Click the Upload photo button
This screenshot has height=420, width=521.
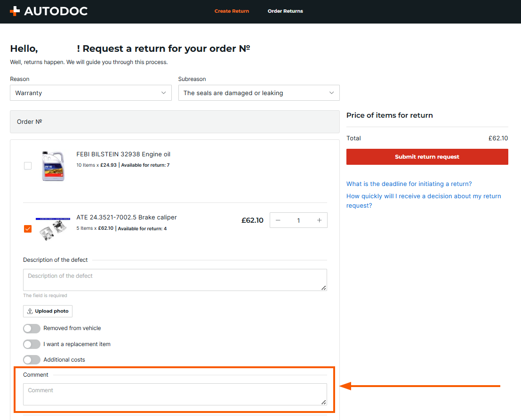[x=48, y=311]
